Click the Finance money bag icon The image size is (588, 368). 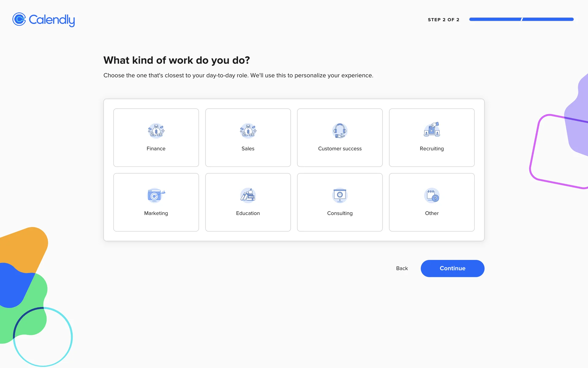(x=156, y=131)
